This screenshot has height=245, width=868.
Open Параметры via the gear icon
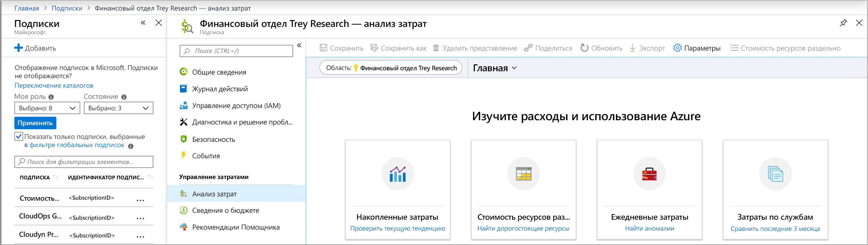coord(677,48)
